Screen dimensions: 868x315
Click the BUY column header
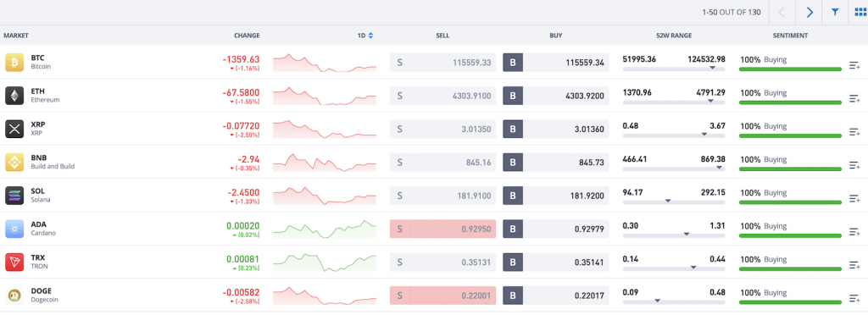click(556, 36)
